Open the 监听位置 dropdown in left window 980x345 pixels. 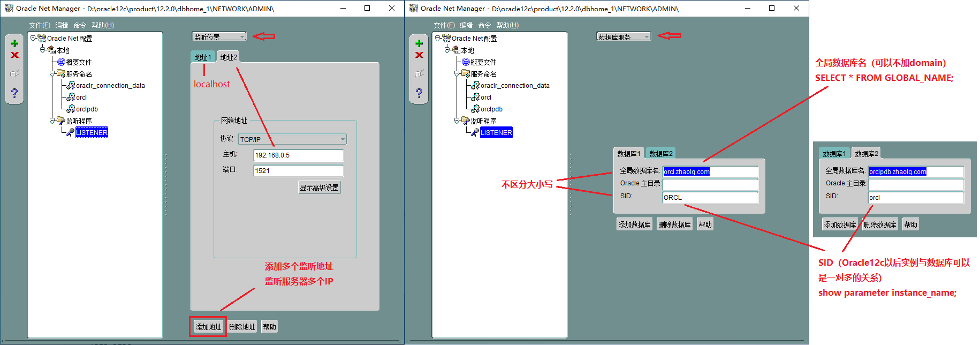(x=219, y=36)
